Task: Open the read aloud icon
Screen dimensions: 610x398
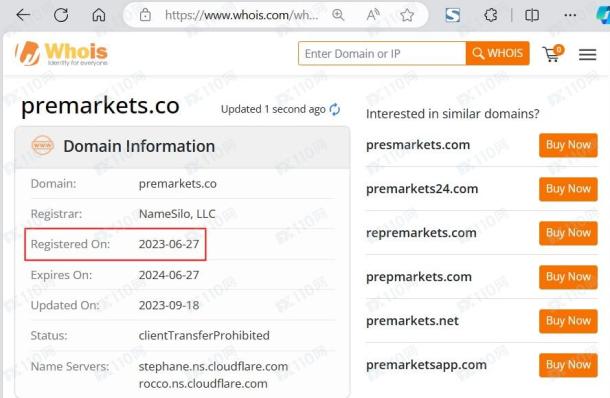Action: [x=373, y=15]
